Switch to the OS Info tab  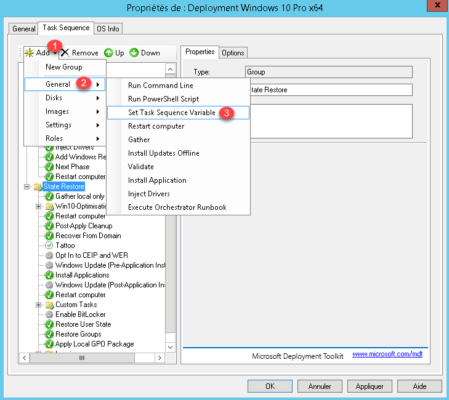pos(108,29)
